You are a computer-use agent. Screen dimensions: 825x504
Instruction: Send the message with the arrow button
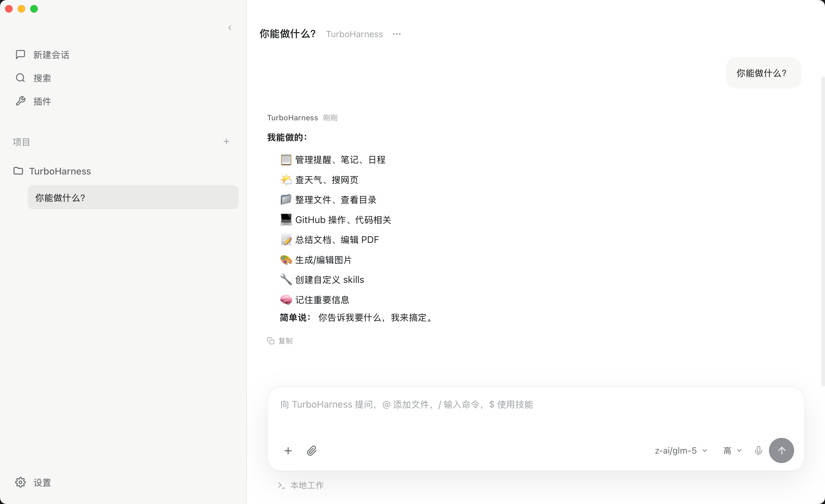click(782, 450)
